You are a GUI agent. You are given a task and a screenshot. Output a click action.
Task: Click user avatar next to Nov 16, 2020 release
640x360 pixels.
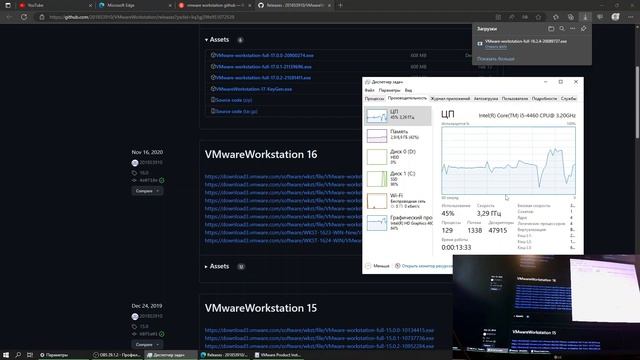(135, 162)
